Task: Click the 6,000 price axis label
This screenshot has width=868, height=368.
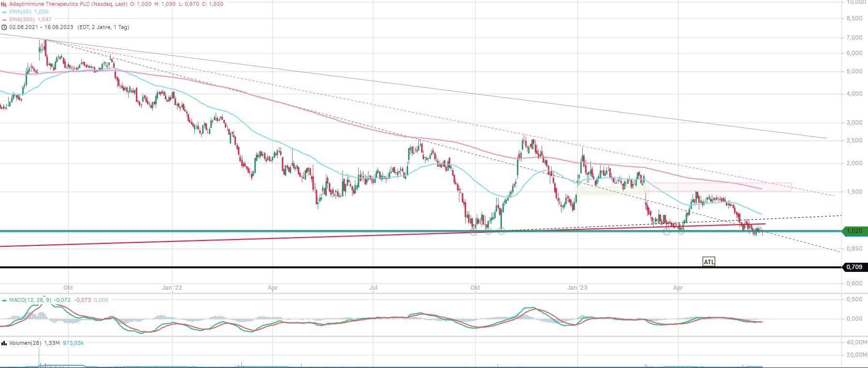Action: click(x=854, y=53)
